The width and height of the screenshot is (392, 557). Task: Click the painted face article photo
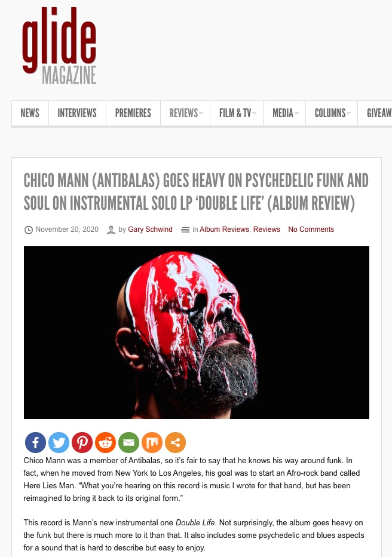point(197,332)
